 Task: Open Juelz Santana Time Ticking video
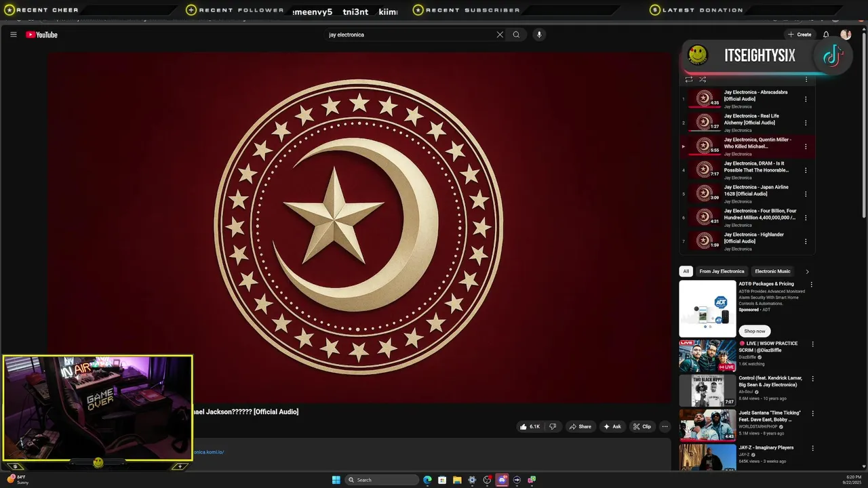pyautogui.click(x=707, y=425)
